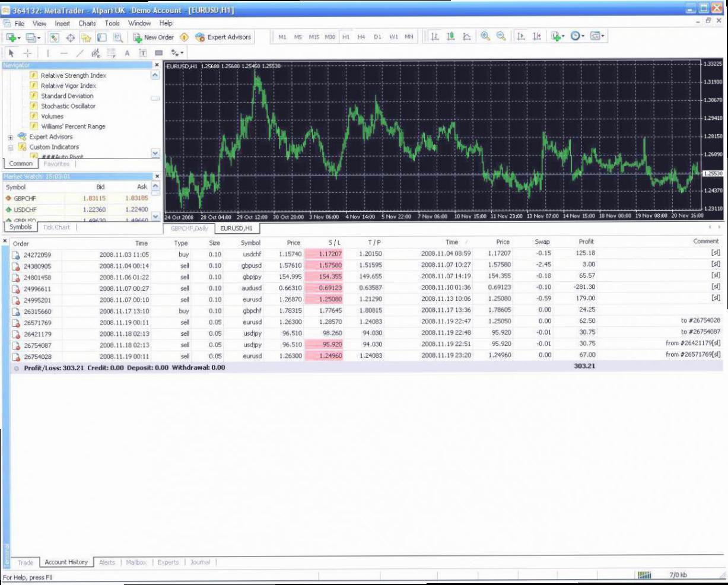Image resolution: width=728 pixels, height=585 pixels.
Task: Open the Arrows drawing dropdown
Action: coord(177,53)
